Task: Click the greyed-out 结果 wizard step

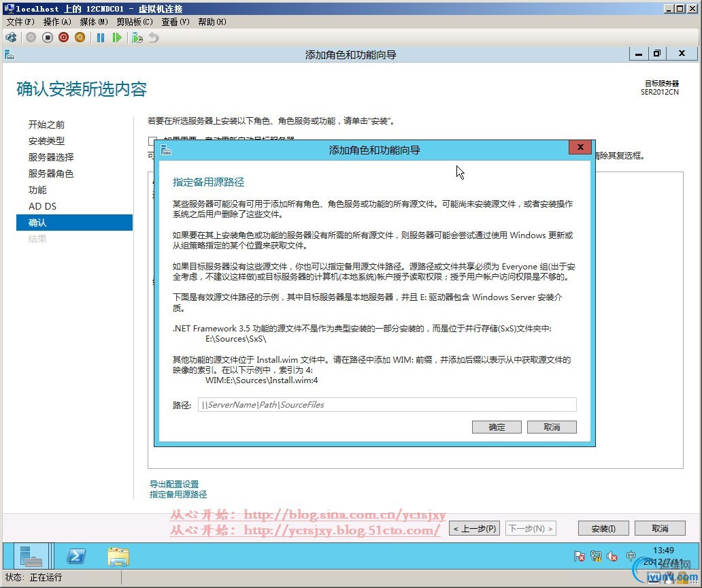Action: 37,239
